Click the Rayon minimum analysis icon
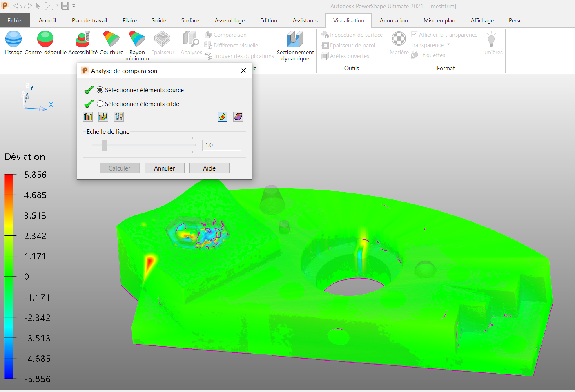The width and height of the screenshot is (575, 392). click(137, 39)
